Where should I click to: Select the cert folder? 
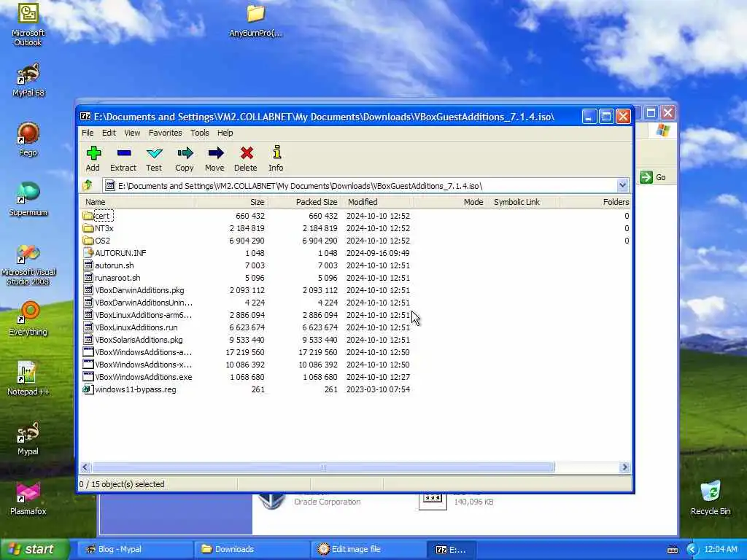98,216
